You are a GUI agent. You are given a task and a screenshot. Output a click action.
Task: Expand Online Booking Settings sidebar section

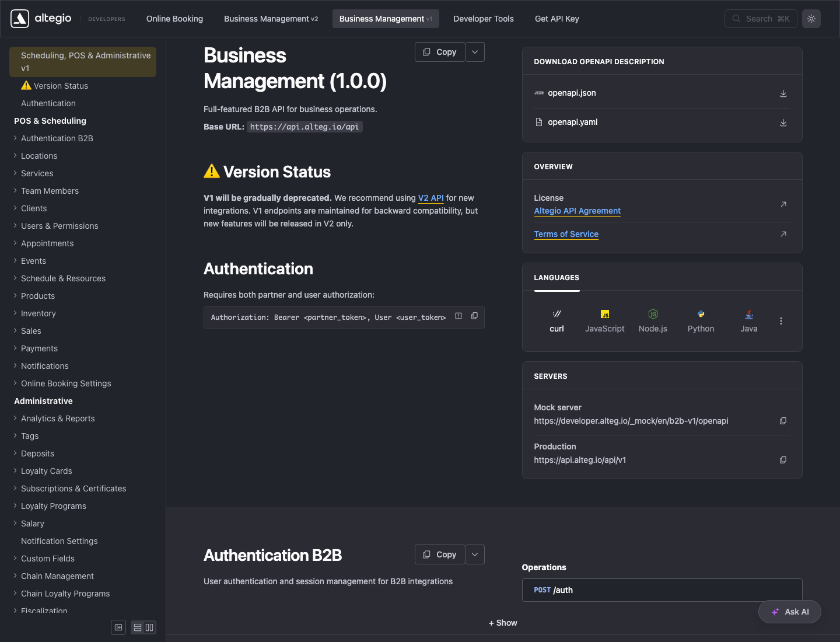66,383
